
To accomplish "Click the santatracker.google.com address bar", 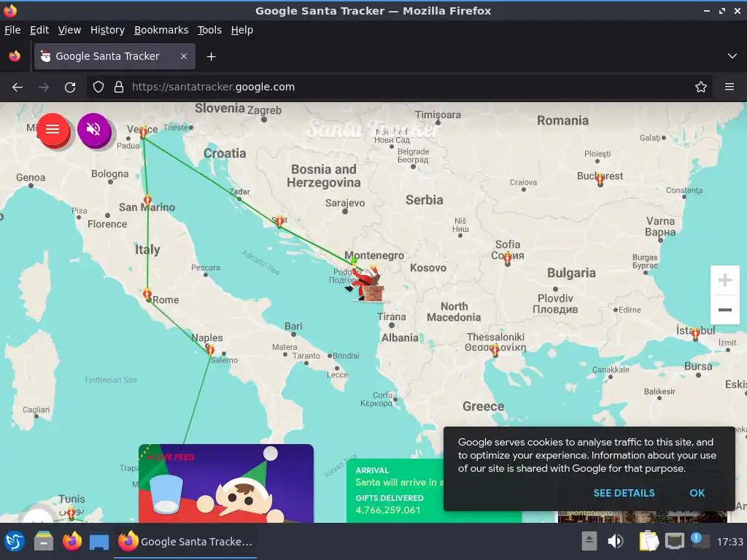I will point(400,87).
